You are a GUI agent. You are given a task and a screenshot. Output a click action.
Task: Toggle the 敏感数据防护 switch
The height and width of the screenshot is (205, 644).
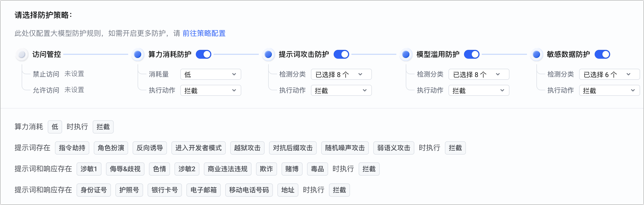602,54
